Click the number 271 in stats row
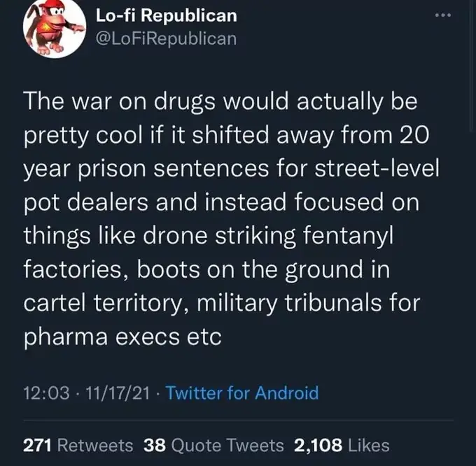The image size is (476, 466). point(37,445)
